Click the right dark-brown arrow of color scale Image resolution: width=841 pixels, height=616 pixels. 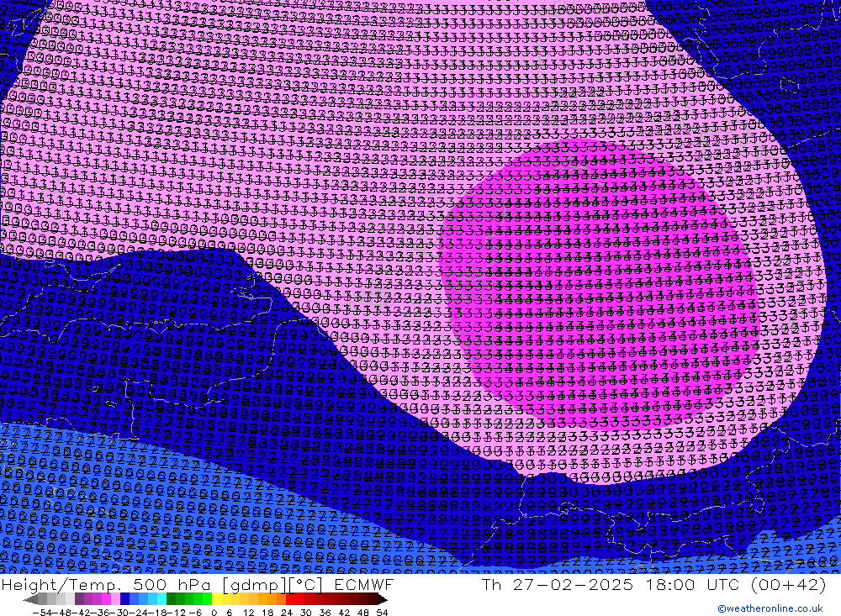click(383, 599)
